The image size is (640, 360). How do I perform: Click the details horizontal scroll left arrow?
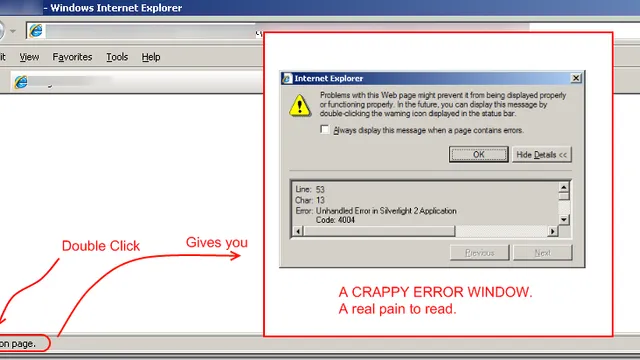pyautogui.click(x=298, y=231)
